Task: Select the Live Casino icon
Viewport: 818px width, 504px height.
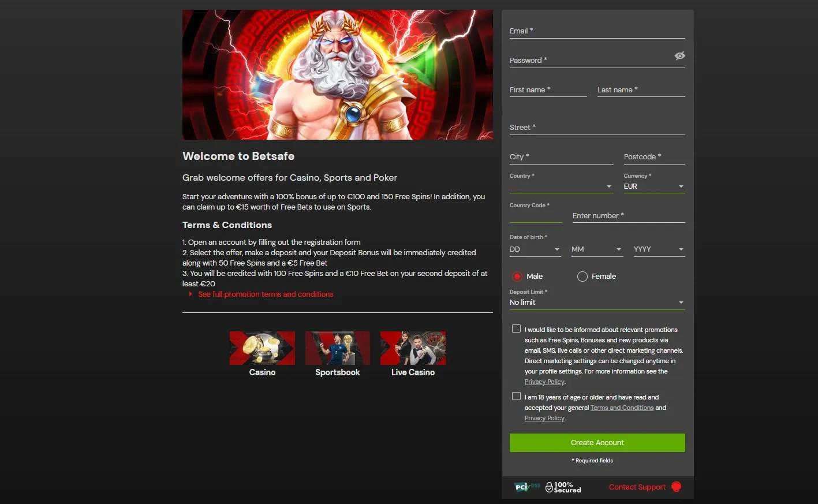Action: 412,348
